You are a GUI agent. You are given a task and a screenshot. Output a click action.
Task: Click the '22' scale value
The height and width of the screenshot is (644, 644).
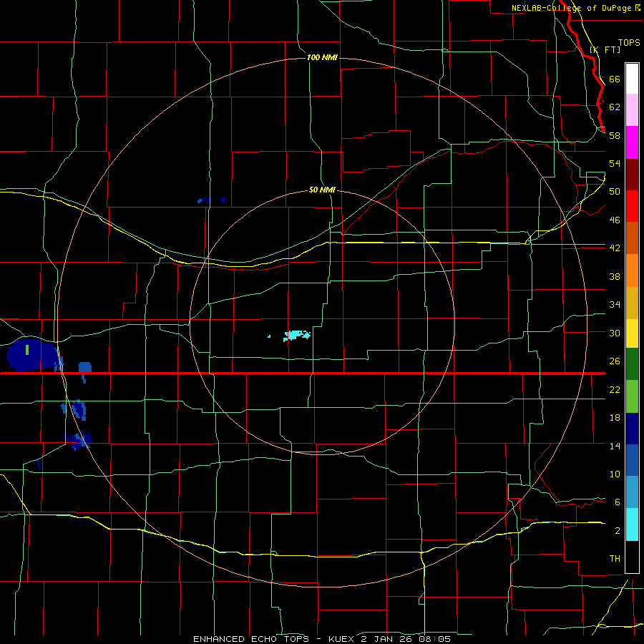[615, 389]
